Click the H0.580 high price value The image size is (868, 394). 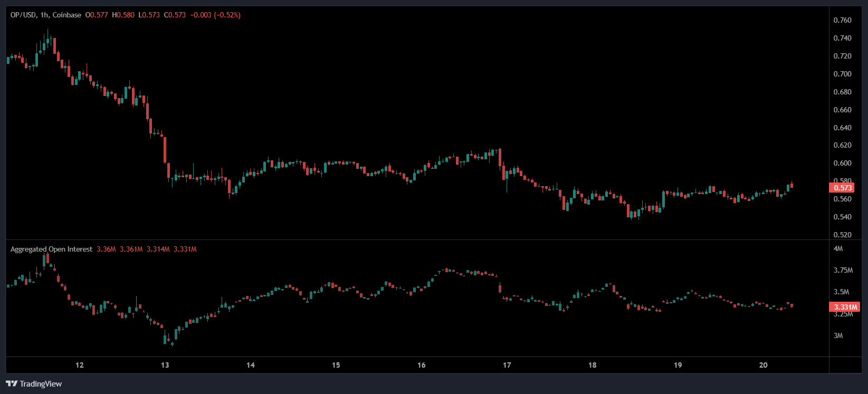(123, 15)
